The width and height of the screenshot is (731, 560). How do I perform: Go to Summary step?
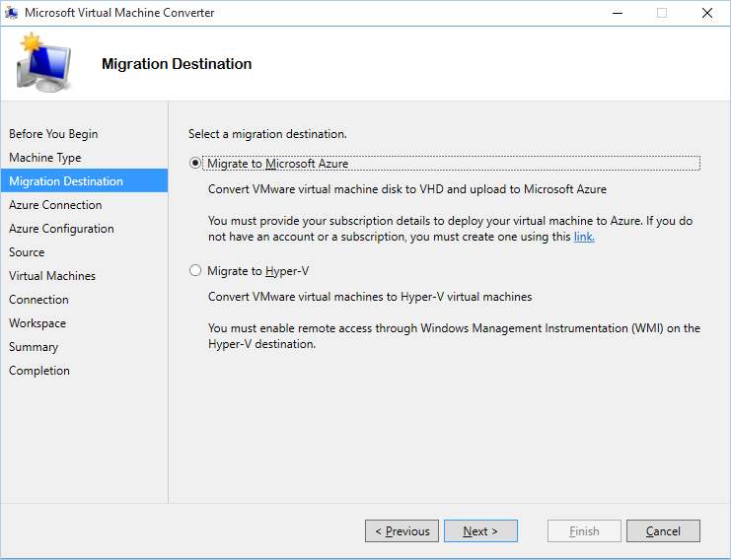coord(34,347)
